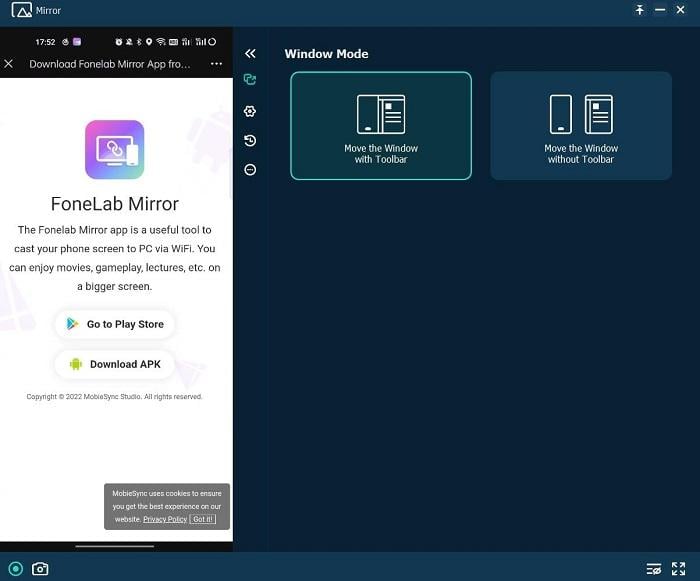Open the settings gear in the sidebar
Screen dimensions: 700x581
(x=250, y=111)
